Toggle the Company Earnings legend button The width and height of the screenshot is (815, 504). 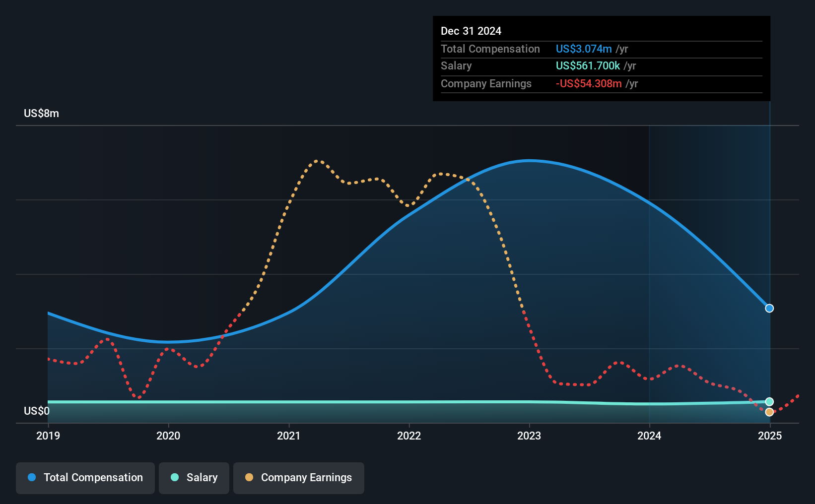(x=299, y=478)
